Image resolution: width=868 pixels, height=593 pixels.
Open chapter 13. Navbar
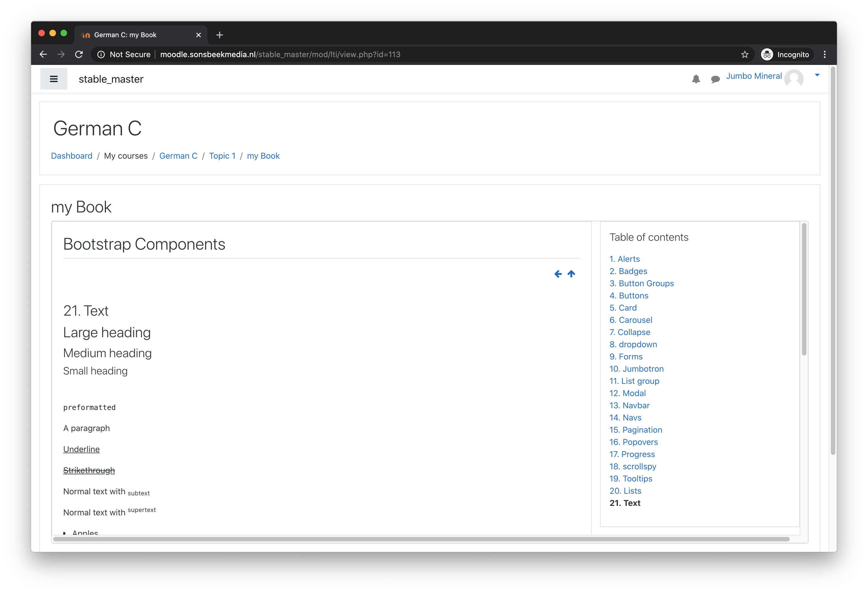click(x=629, y=406)
